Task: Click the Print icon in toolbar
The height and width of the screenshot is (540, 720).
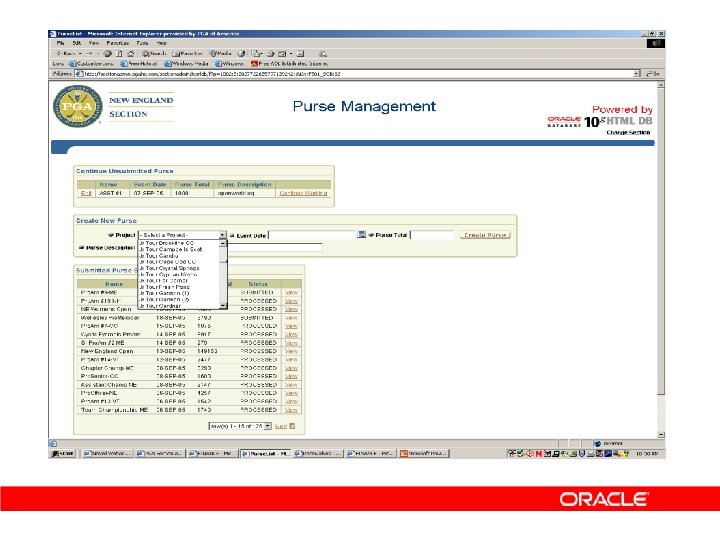Action: pos(271,54)
